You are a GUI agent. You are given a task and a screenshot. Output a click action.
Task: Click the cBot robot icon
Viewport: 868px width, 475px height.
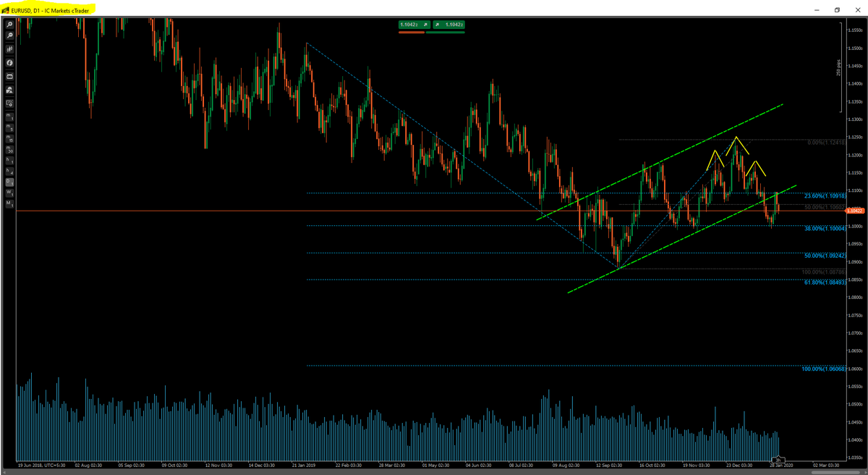(x=9, y=76)
